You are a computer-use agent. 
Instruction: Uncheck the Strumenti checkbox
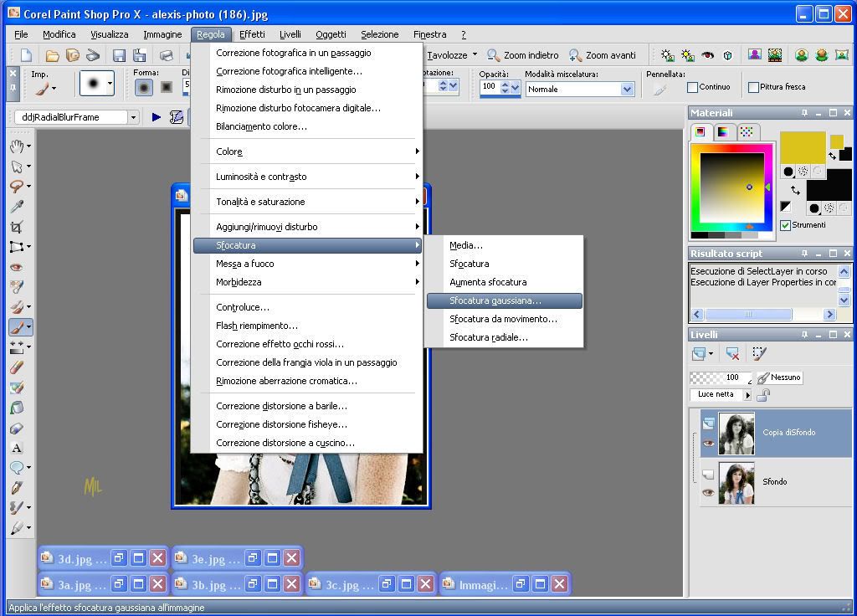click(x=785, y=225)
